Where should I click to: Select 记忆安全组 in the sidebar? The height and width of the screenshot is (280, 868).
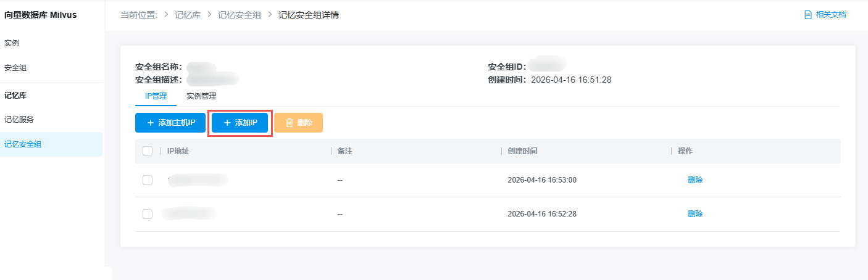point(23,144)
